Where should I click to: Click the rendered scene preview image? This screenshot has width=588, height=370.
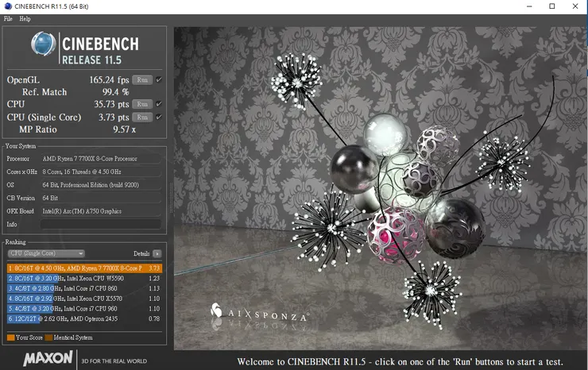(x=381, y=188)
